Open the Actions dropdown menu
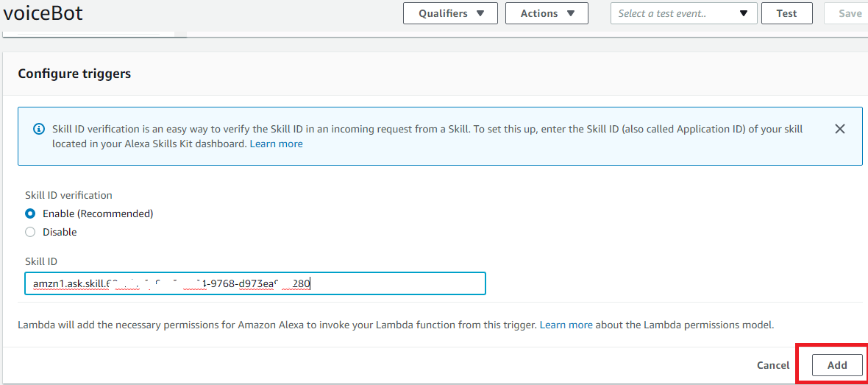The height and width of the screenshot is (385, 868). [x=547, y=13]
